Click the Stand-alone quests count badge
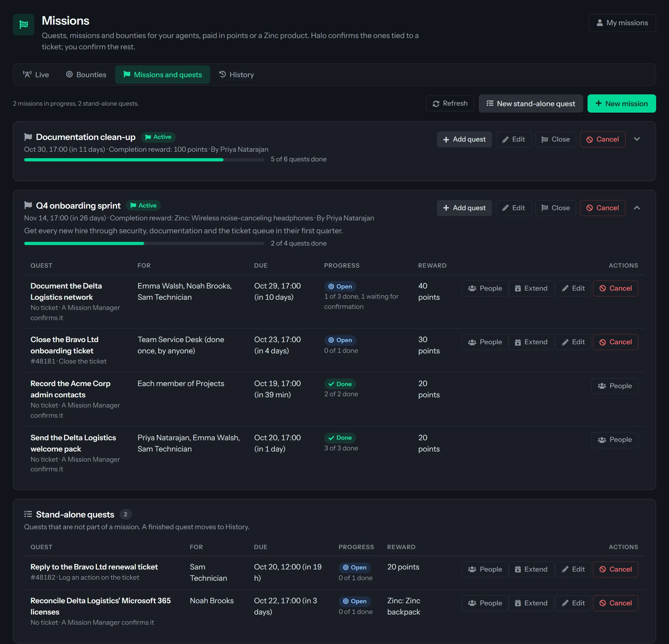 125,514
